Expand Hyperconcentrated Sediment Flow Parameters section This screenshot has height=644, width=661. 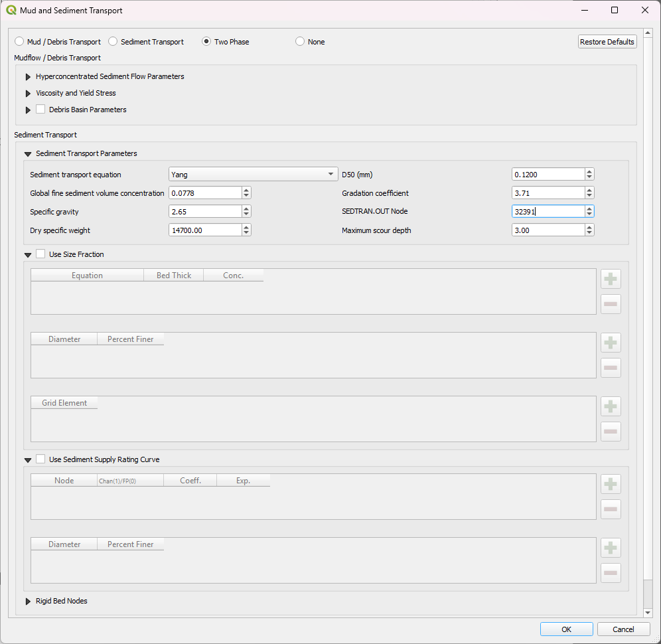[x=28, y=77]
